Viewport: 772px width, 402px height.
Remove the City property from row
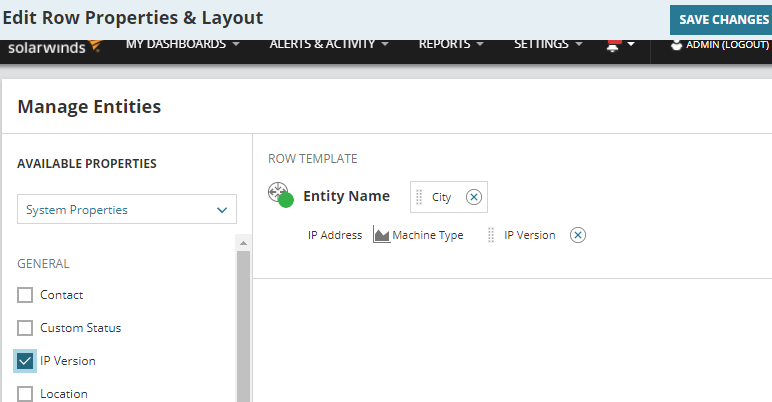pos(474,197)
